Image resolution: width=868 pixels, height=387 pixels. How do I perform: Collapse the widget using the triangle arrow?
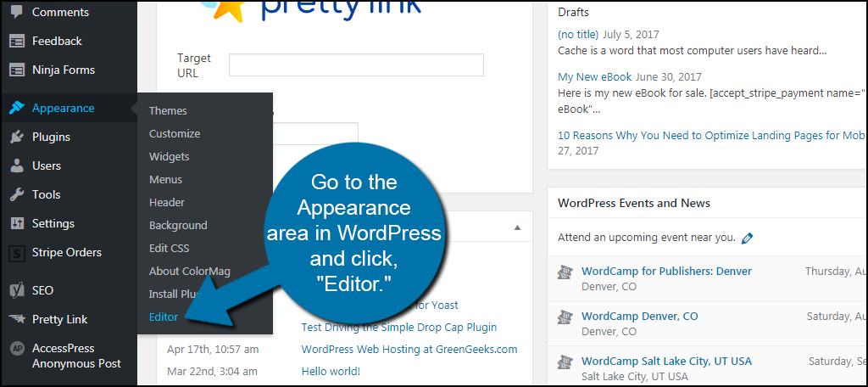point(518,227)
